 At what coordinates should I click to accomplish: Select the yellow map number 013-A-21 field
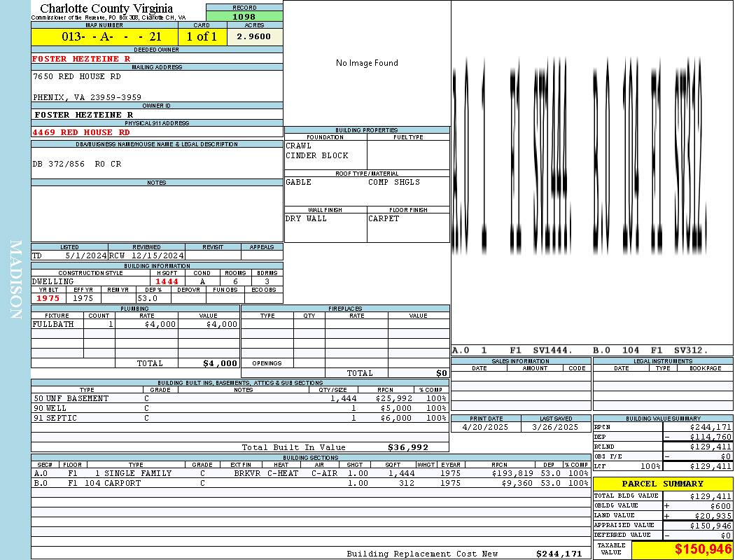coord(104,36)
